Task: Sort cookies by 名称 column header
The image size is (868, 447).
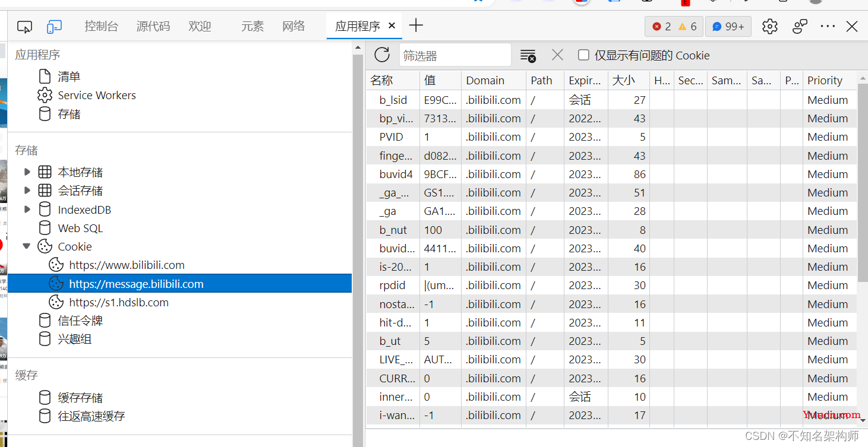Action: [393, 80]
